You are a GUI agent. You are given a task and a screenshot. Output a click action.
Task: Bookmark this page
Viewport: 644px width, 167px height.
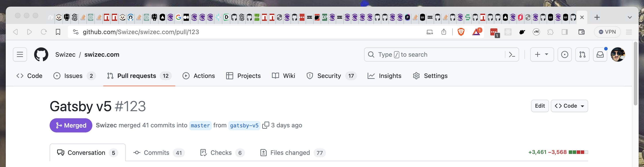[x=58, y=32]
